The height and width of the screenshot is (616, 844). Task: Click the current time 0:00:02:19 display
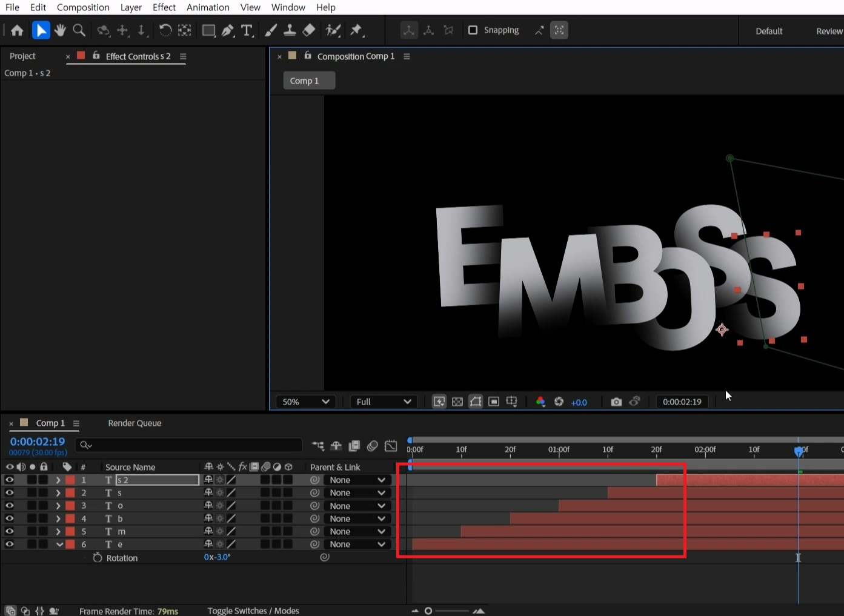(38, 442)
